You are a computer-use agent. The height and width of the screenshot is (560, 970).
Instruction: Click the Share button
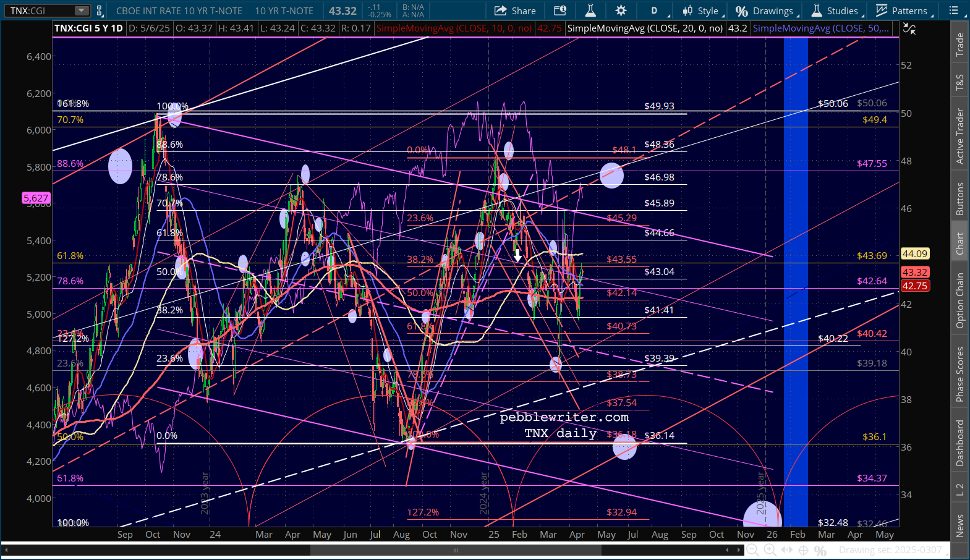click(515, 11)
